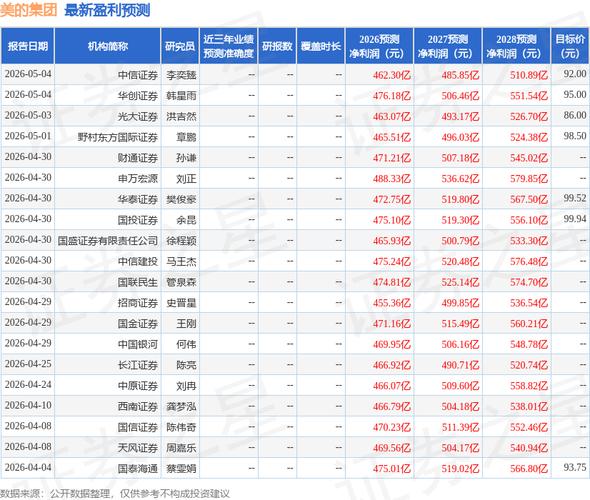
Task: Click the 覆盖时长 column header
Action: click(321, 46)
